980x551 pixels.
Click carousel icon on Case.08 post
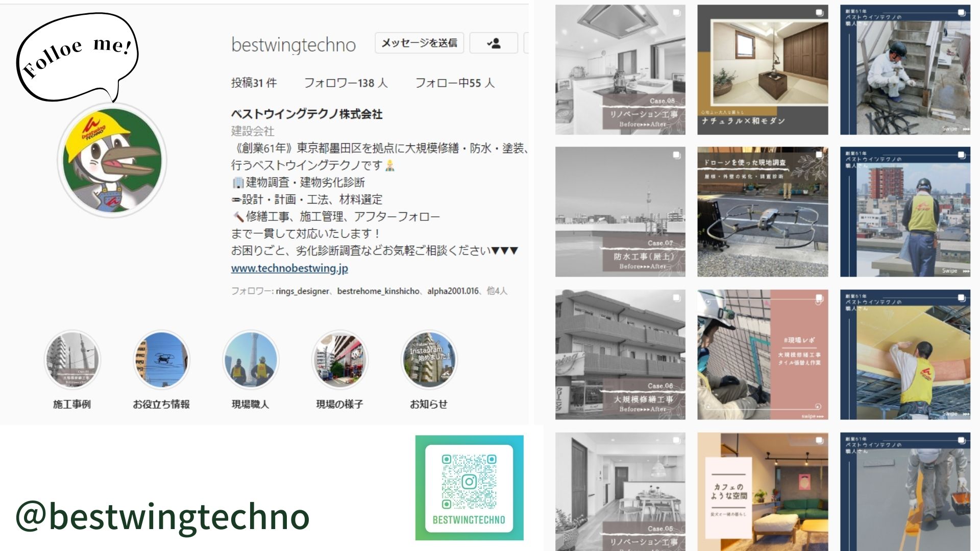click(677, 13)
